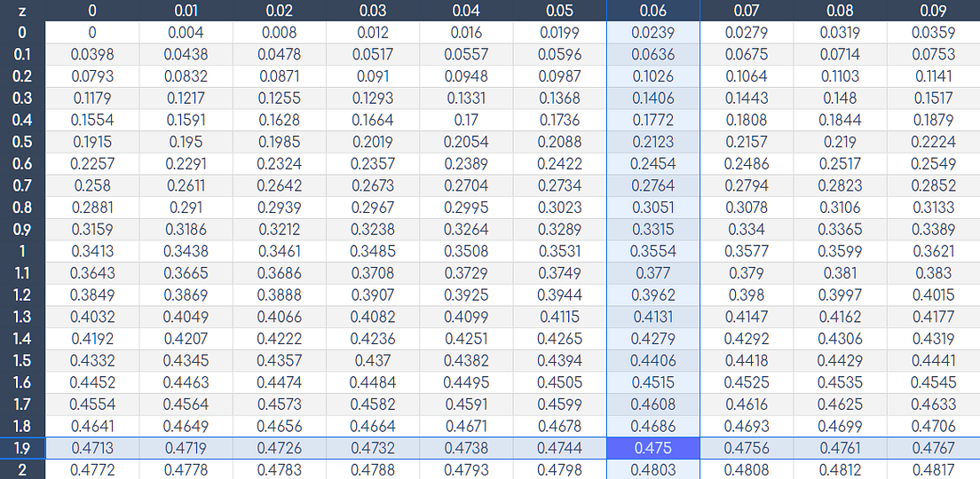This screenshot has height=479, width=980.
Task: Click the value 0.3413
Action: (92, 251)
